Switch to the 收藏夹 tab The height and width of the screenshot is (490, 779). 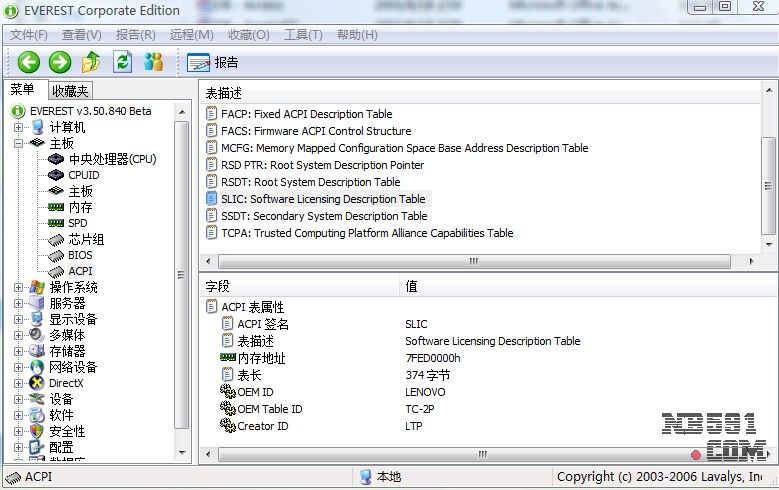[70, 91]
